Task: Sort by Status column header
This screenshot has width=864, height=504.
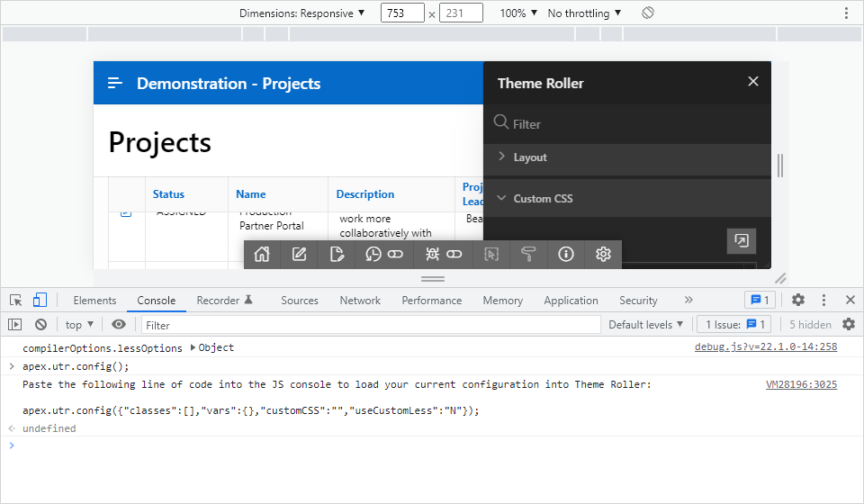Action: [x=168, y=193]
